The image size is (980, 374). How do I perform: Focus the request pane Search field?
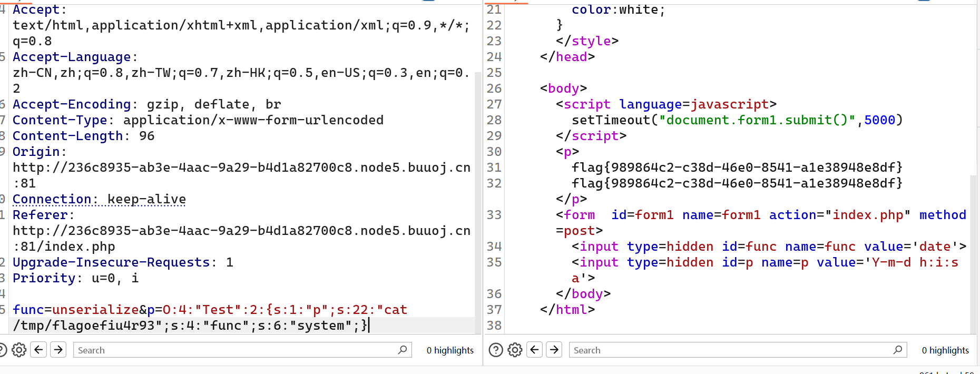(x=242, y=350)
